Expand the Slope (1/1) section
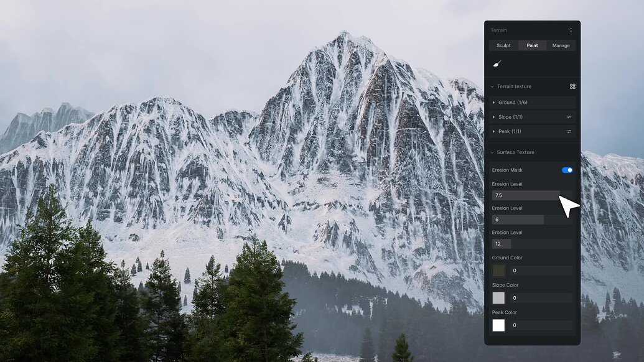The image size is (644, 362). [x=510, y=117]
